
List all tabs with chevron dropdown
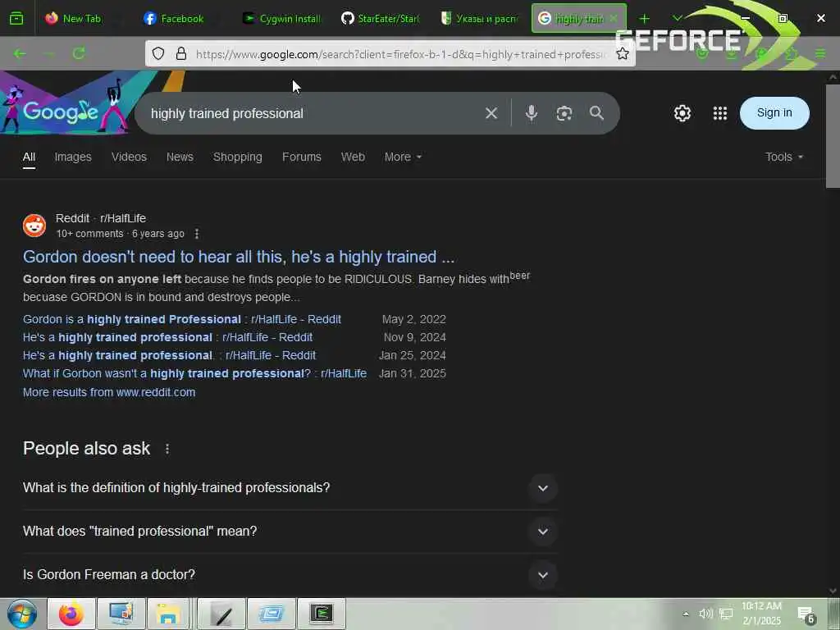click(x=677, y=19)
